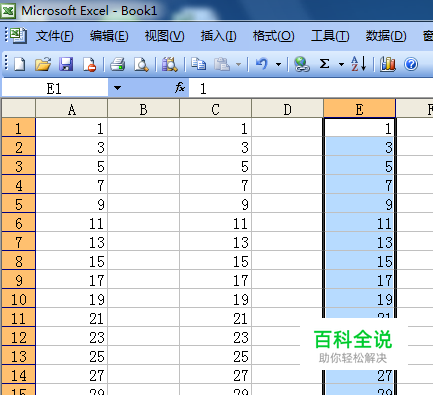The height and width of the screenshot is (395, 433).
Task: Expand the Paste options dropdown arrow
Action: (x=238, y=64)
